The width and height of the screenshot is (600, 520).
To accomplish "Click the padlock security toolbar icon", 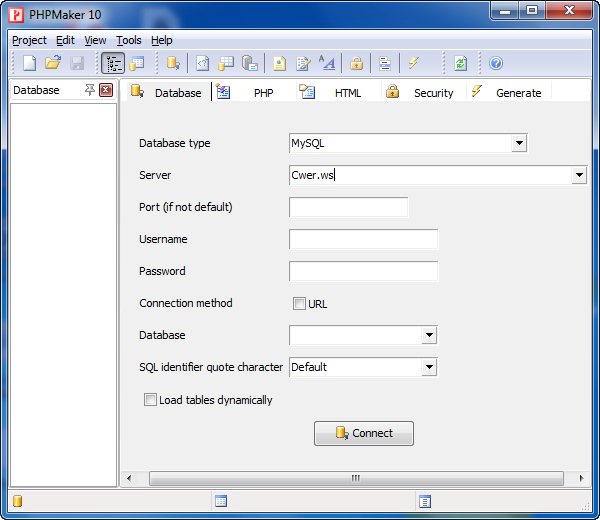I will click(x=356, y=63).
